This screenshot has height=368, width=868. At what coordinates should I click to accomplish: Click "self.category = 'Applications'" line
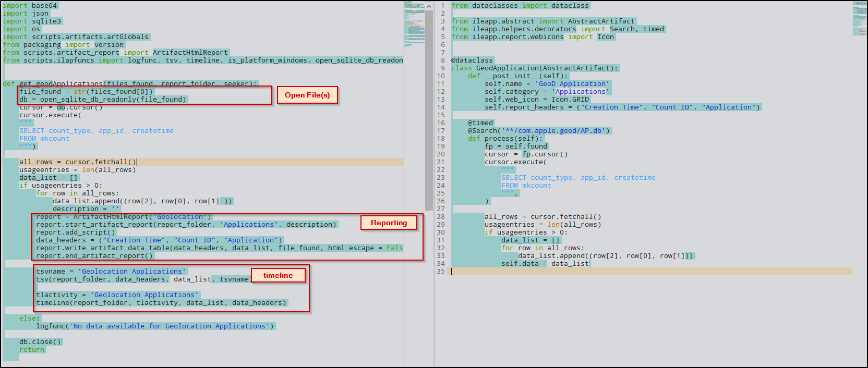coord(547,92)
